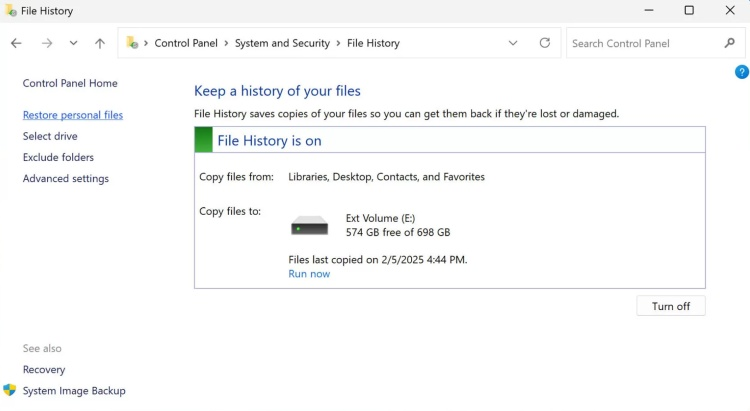Click 'File History is on' heading
The height and width of the screenshot is (411, 750).
[x=269, y=141]
